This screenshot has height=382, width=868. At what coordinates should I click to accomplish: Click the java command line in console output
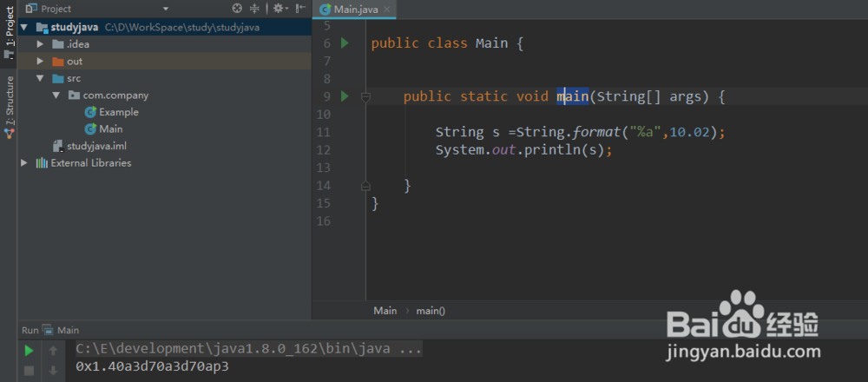click(249, 349)
